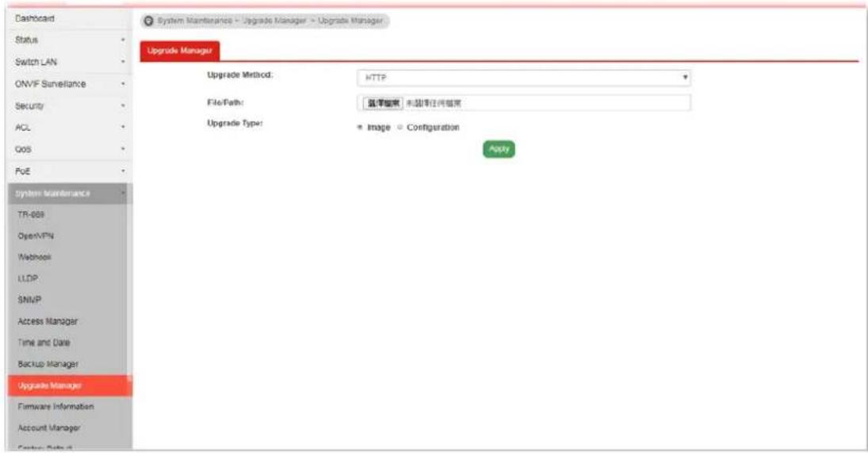
Task: Select the Image upgrade type radio
Action: coord(360,128)
